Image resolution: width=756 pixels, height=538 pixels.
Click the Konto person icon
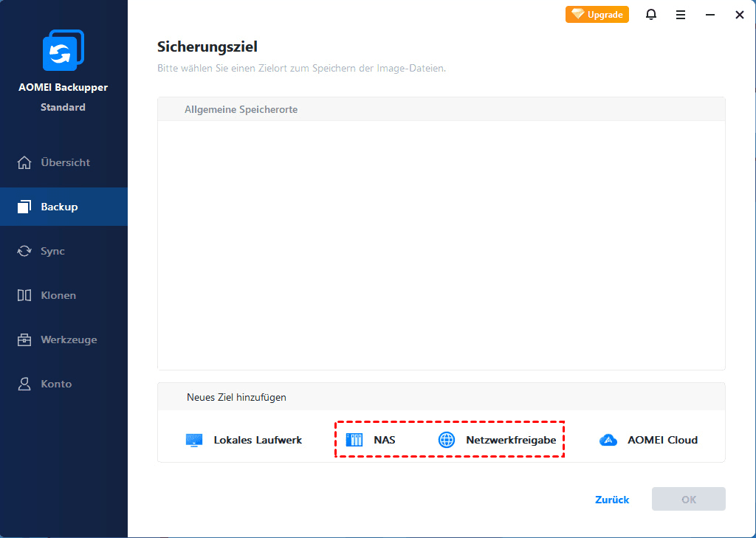24,384
